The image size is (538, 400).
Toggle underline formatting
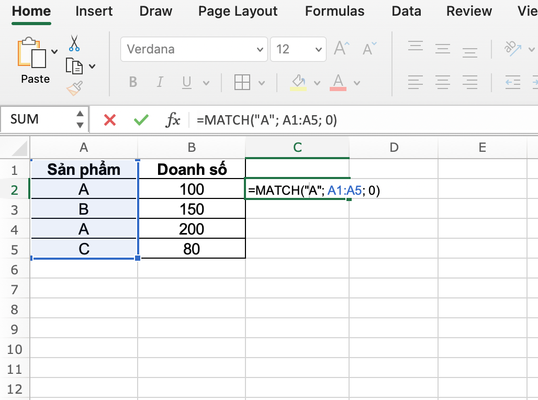click(187, 82)
